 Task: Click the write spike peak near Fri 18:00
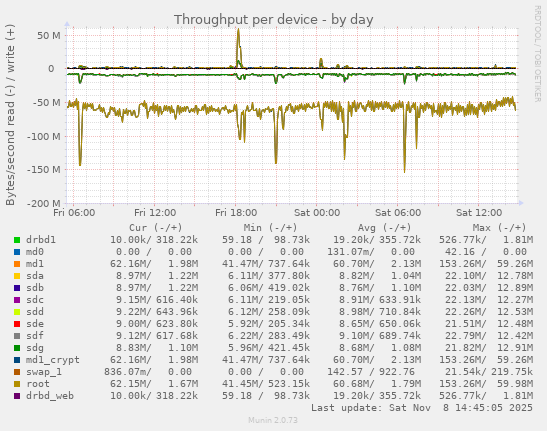(x=238, y=29)
